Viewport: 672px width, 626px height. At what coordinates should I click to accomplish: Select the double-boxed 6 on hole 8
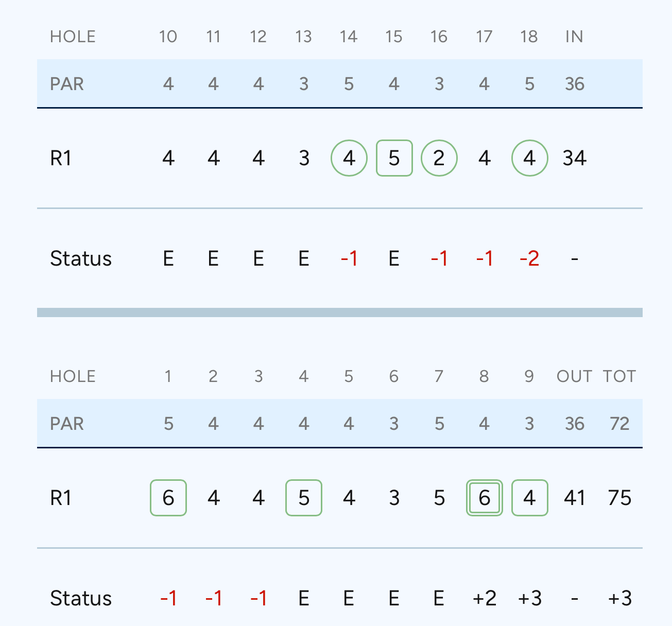tap(485, 498)
